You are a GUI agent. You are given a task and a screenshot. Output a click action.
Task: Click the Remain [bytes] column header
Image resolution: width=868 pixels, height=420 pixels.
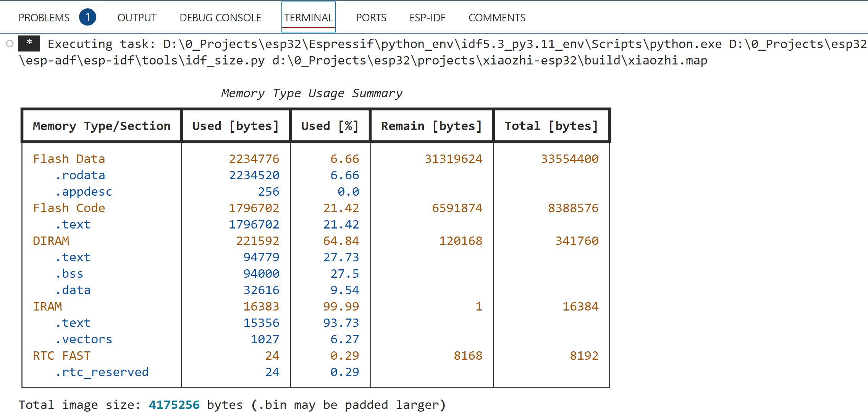point(432,126)
